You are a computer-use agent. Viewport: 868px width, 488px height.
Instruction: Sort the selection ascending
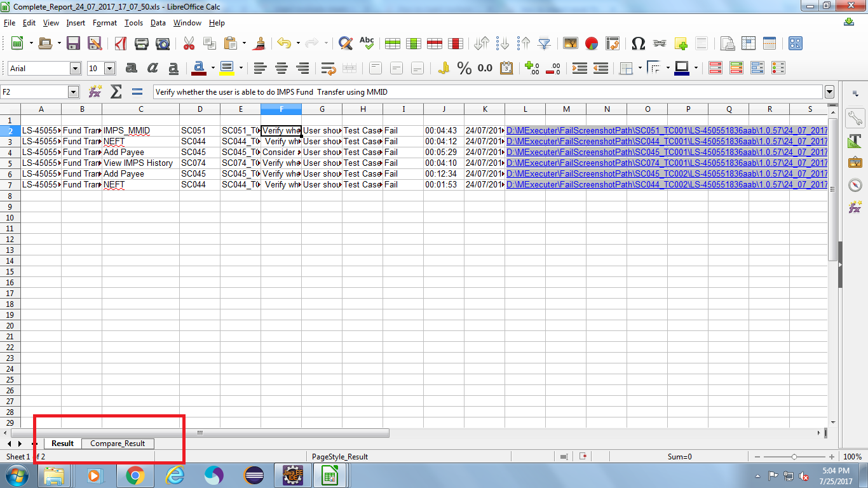click(x=503, y=43)
